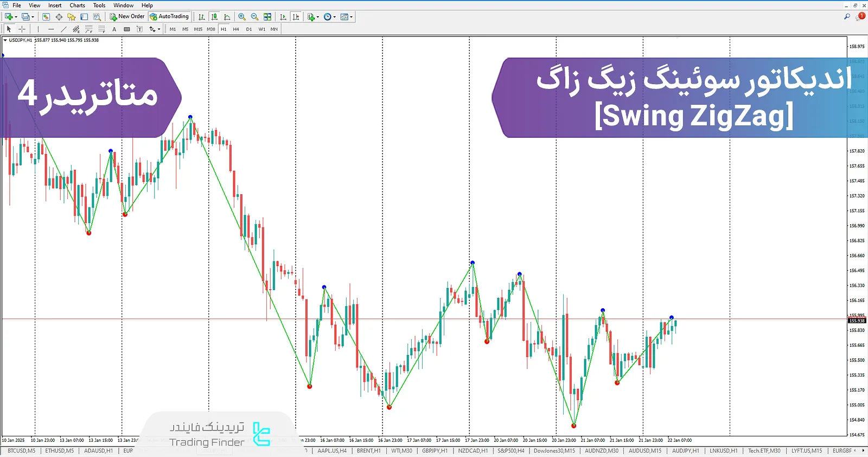Select the Horizontal Line tool
Viewport: 868px width, 457px height.
51,29
